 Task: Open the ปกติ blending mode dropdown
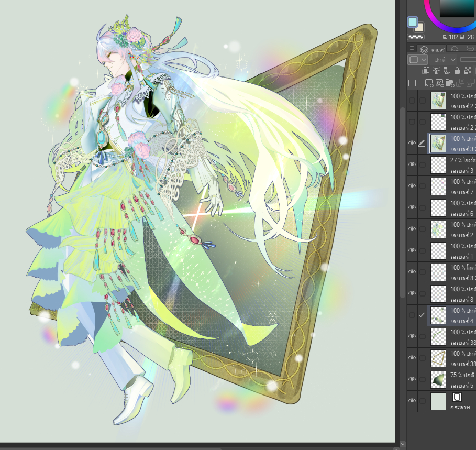click(x=444, y=60)
